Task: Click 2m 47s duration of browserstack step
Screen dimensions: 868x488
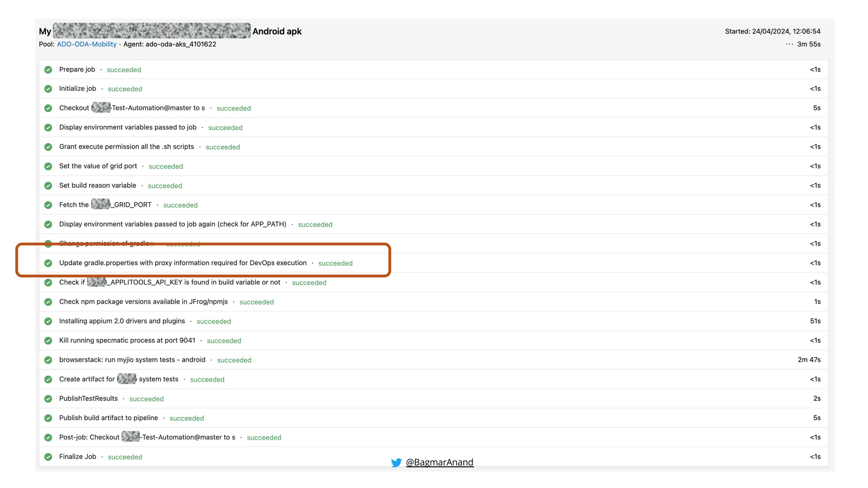Action: [x=809, y=360]
